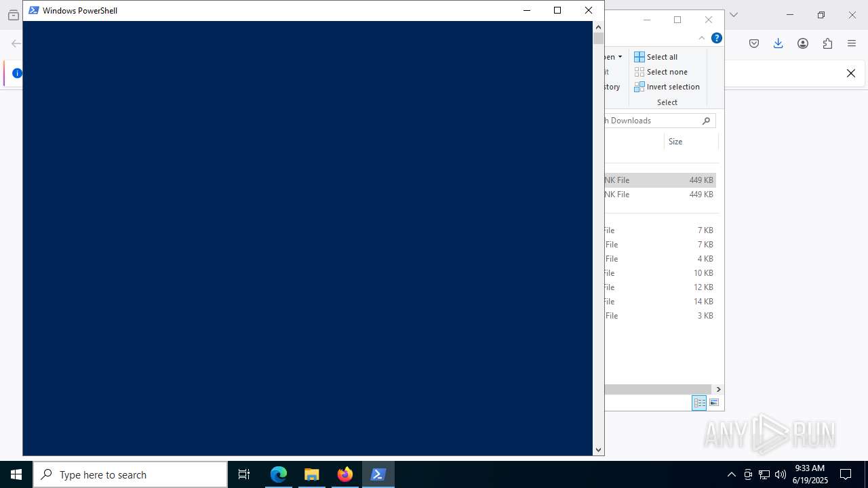Sort by Size column header
Viewport: 868px width, 488px height.
click(x=690, y=142)
